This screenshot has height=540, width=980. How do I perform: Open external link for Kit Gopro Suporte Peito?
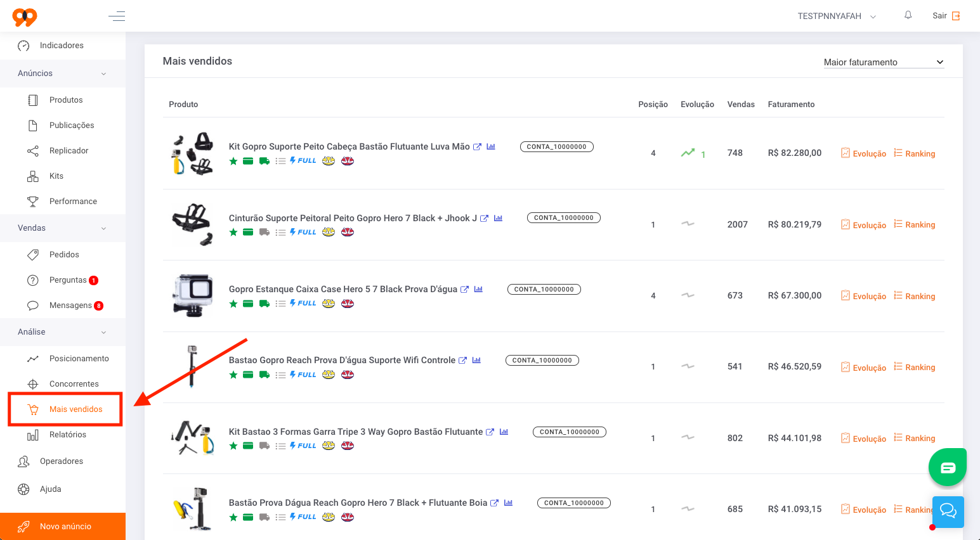pyautogui.click(x=477, y=147)
